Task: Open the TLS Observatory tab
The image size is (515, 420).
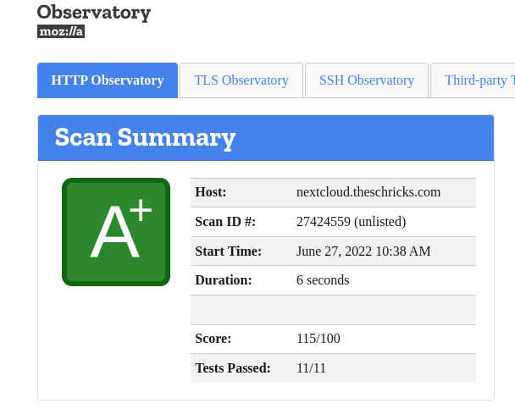Action: pyautogui.click(x=241, y=80)
